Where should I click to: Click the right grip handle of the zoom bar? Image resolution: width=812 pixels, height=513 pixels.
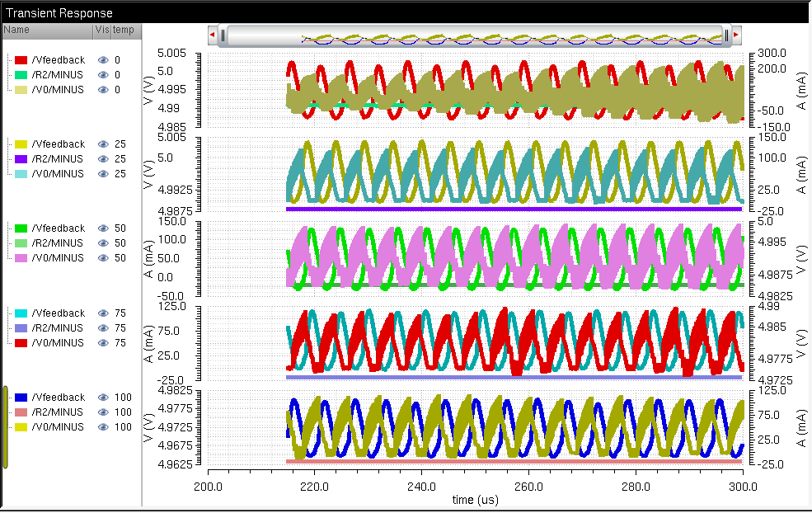click(726, 35)
